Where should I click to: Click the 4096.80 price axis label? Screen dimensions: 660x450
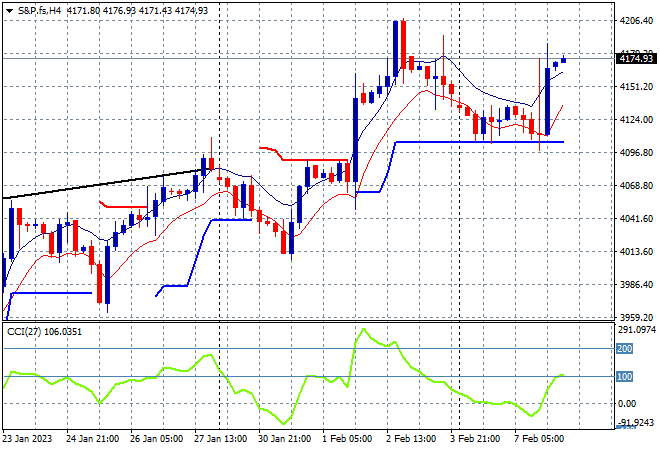tap(636, 153)
